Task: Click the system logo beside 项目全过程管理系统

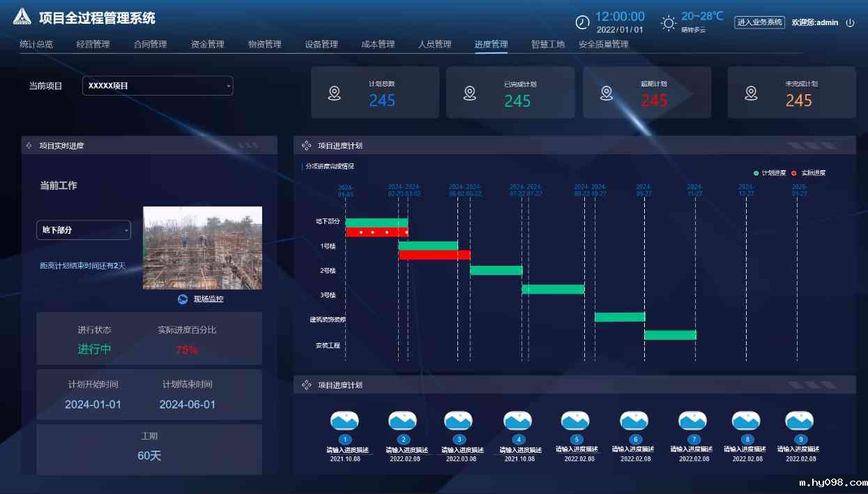Action: pyautogui.click(x=22, y=17)
